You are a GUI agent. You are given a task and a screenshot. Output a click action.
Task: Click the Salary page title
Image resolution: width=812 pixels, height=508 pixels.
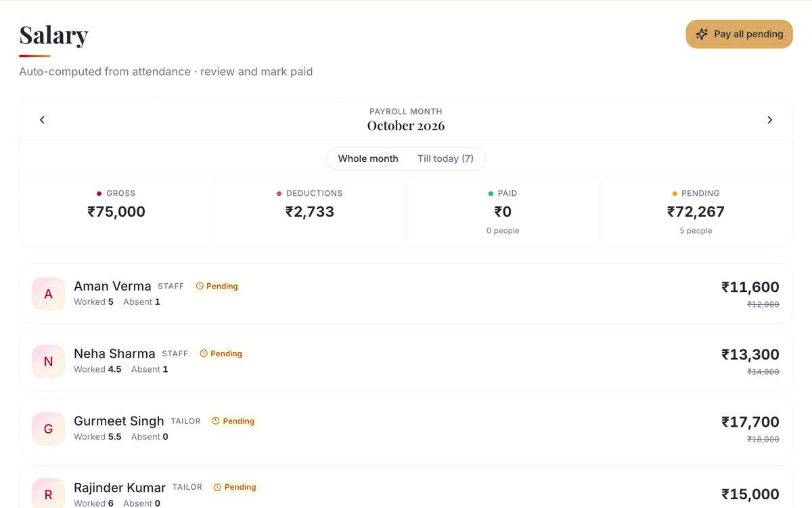click(x=53, y=35)
